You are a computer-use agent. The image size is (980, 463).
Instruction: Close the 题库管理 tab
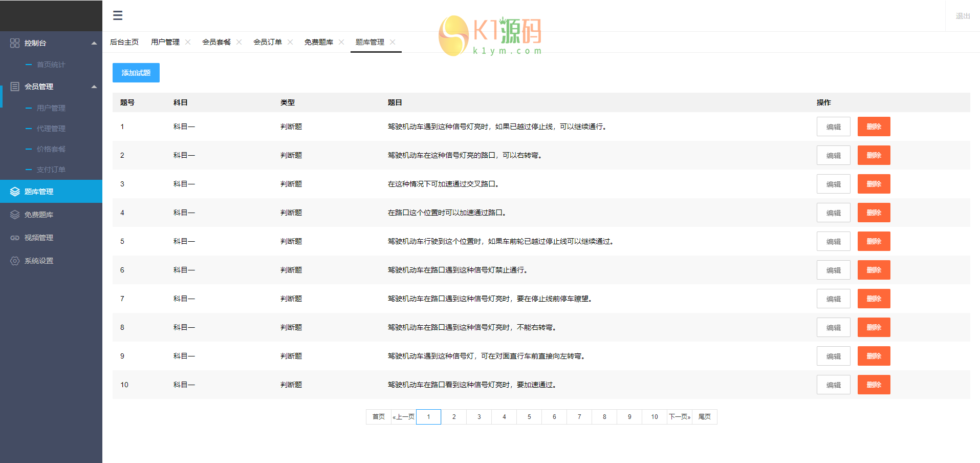pos(393,42)
